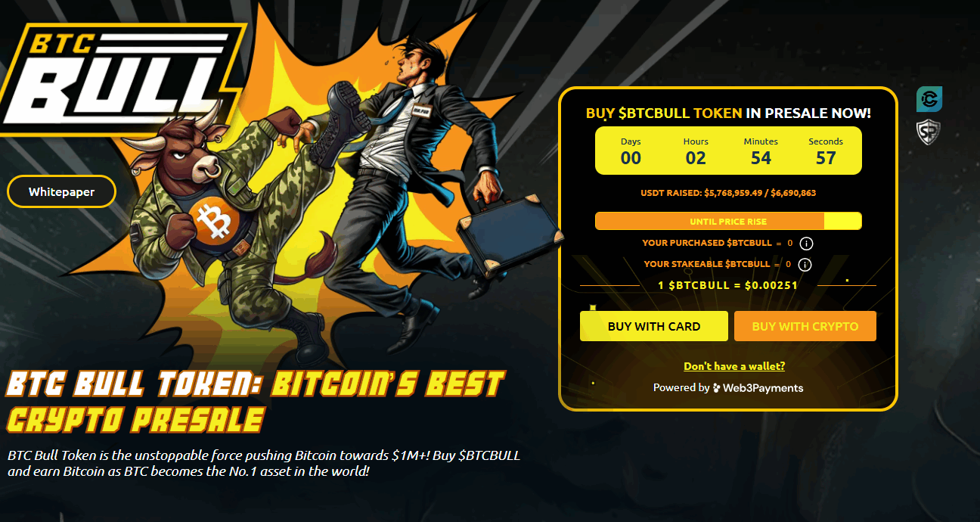Click the BTC Bull logo

(121, 77)
